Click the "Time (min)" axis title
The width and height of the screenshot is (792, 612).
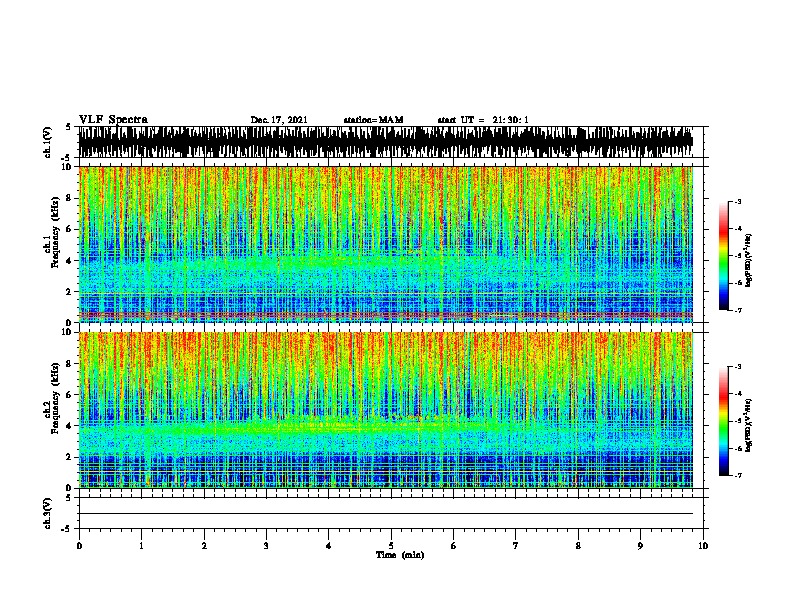pyautogui.click(x=400, y=555)
